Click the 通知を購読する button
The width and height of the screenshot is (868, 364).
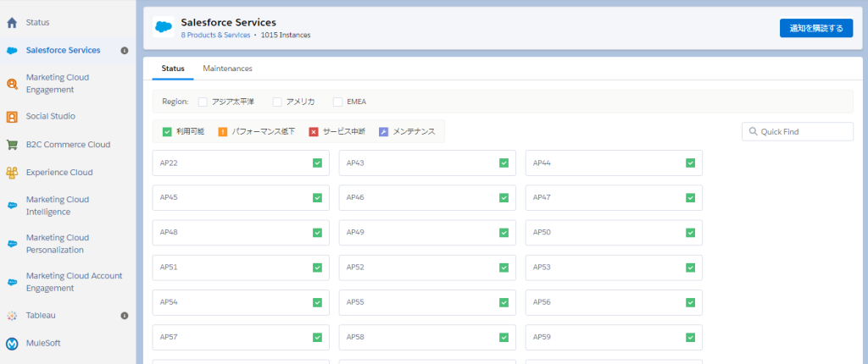(x=815, y=28)
